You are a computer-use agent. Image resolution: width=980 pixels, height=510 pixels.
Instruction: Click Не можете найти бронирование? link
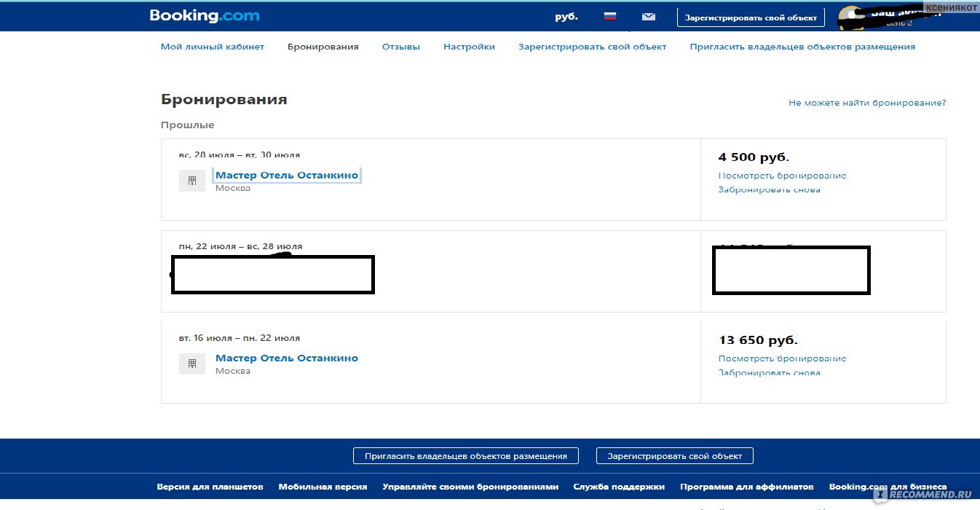867,103
